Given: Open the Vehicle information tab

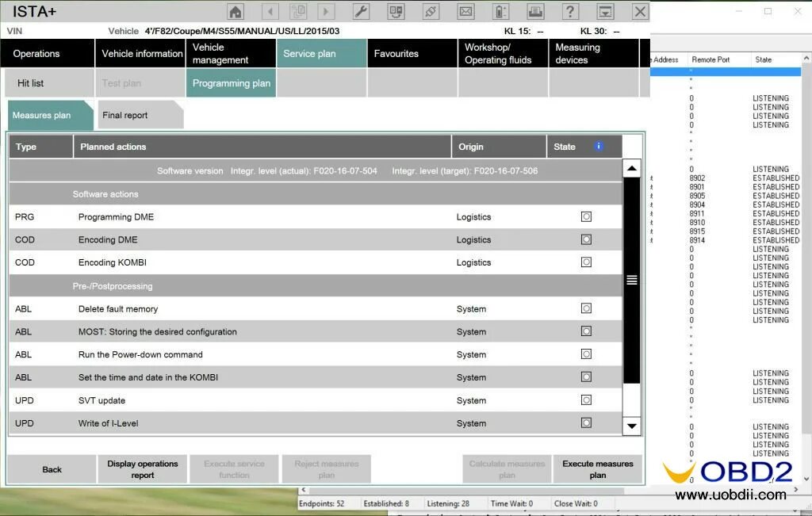Looking at the screenshot, I should (140, 53).
